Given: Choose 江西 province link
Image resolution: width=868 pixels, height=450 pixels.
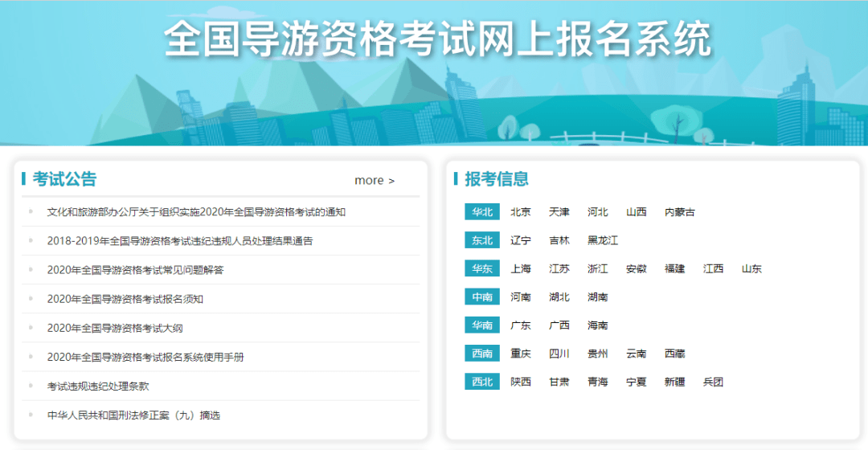Looking at the screenshot, I should pyautogui.click(x=713, y=268).
